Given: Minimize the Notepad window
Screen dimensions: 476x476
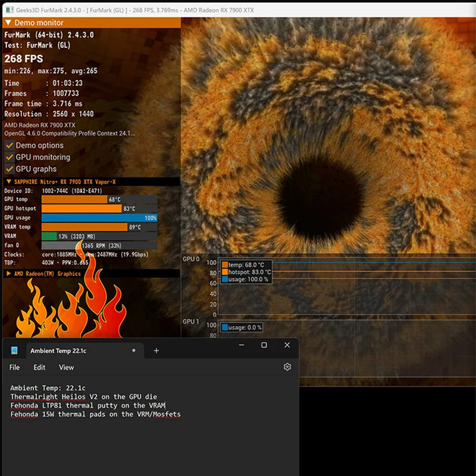Looking at the screenshot, I should click(242, 345).
